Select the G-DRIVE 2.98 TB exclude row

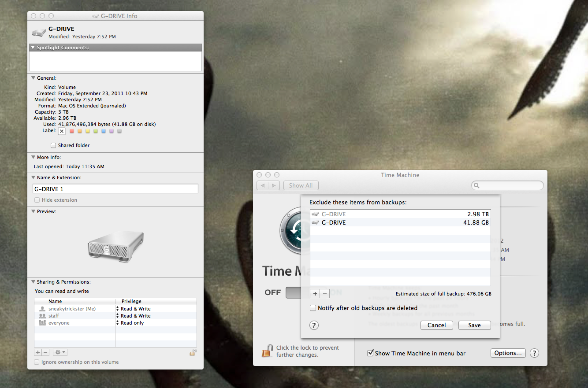(x=400, y=214)
